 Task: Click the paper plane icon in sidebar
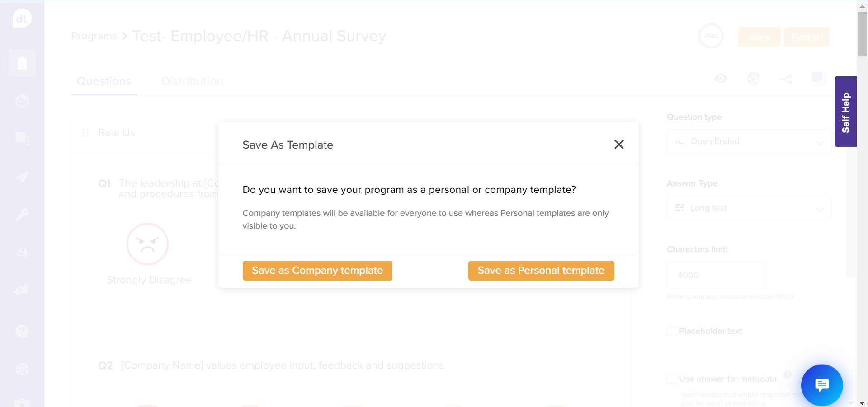[x=22, y=177]
